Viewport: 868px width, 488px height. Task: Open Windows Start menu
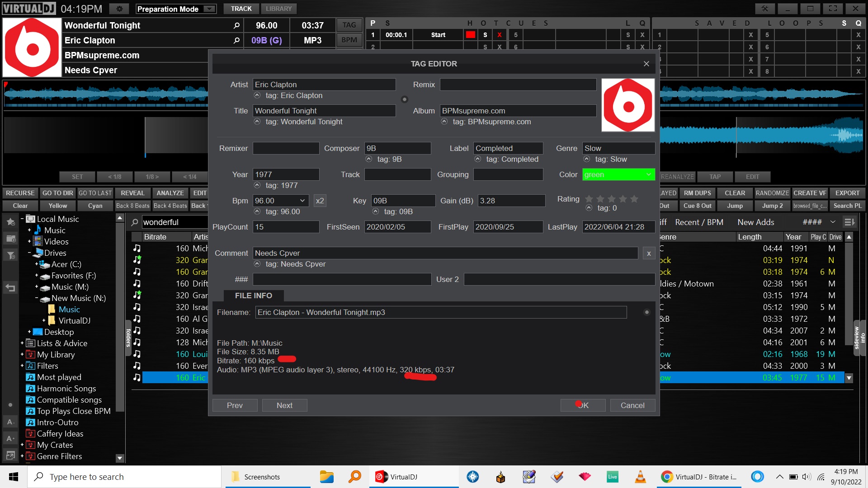pyautogui.click(x=14, y=477)
